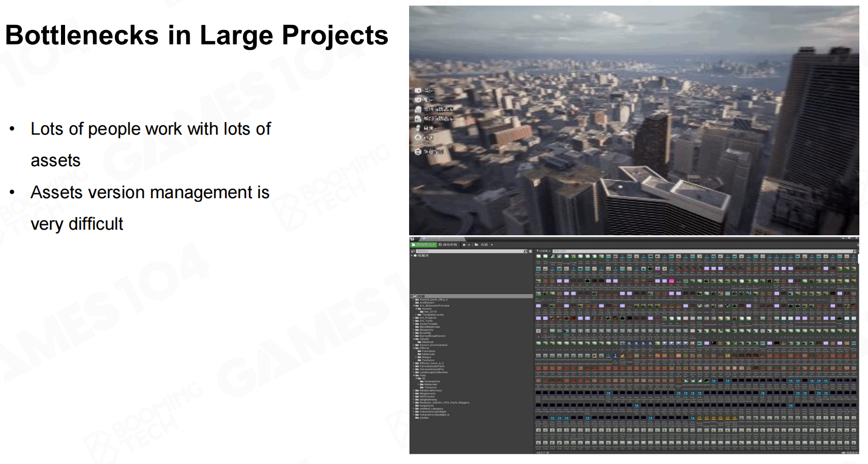
Task: Click the folder icon in the path bar
Action: (x=476, y=245)
